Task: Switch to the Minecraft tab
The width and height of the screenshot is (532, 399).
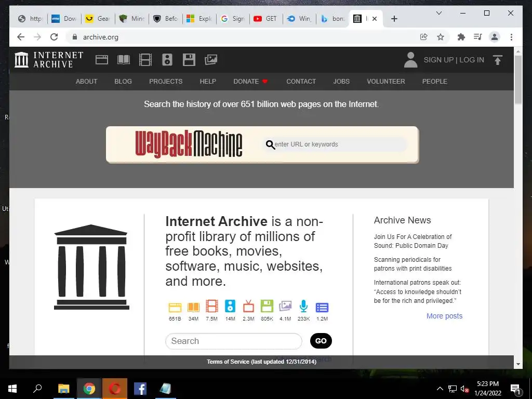Action: point(132,19)
